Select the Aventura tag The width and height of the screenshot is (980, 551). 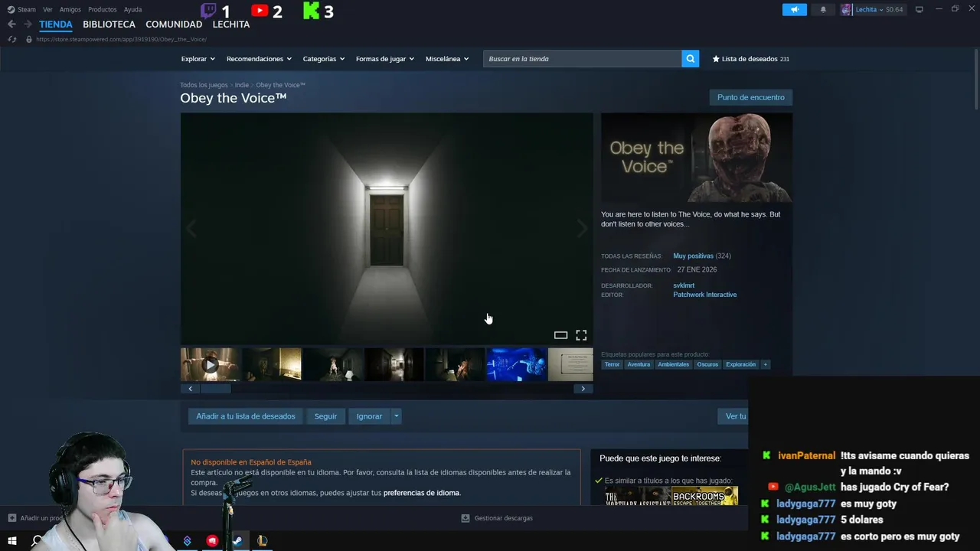639,364
